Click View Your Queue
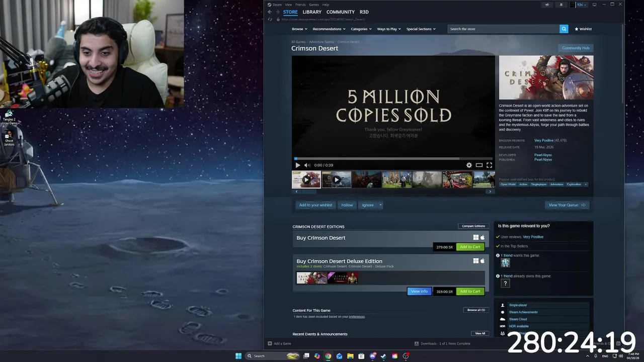This screenshot has width=644, height=362. (567, 205)
